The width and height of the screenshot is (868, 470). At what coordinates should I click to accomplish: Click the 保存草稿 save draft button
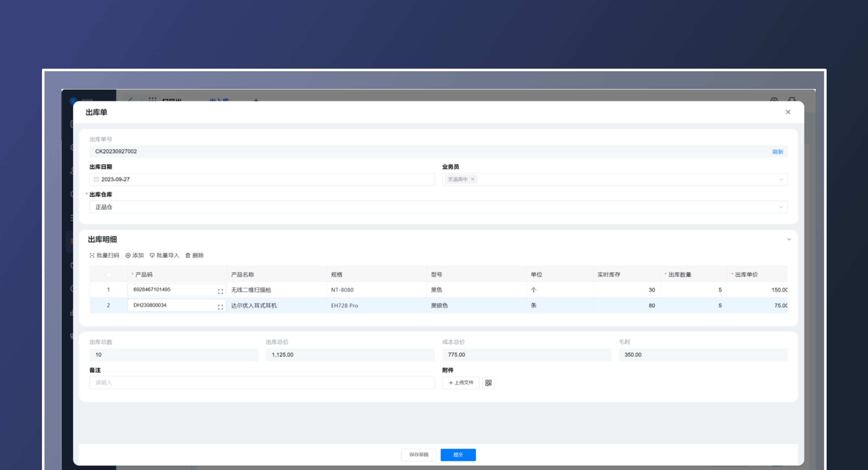coord(418,454)
